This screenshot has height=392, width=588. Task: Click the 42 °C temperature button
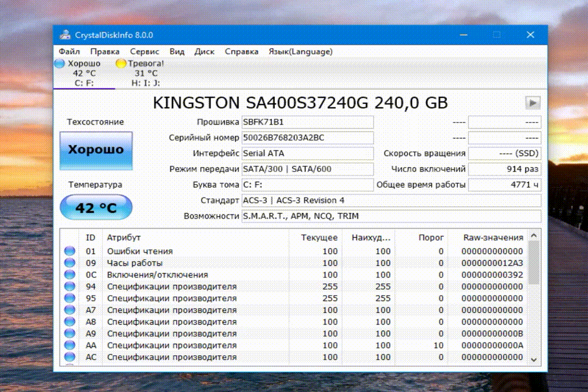pos(96,207)
